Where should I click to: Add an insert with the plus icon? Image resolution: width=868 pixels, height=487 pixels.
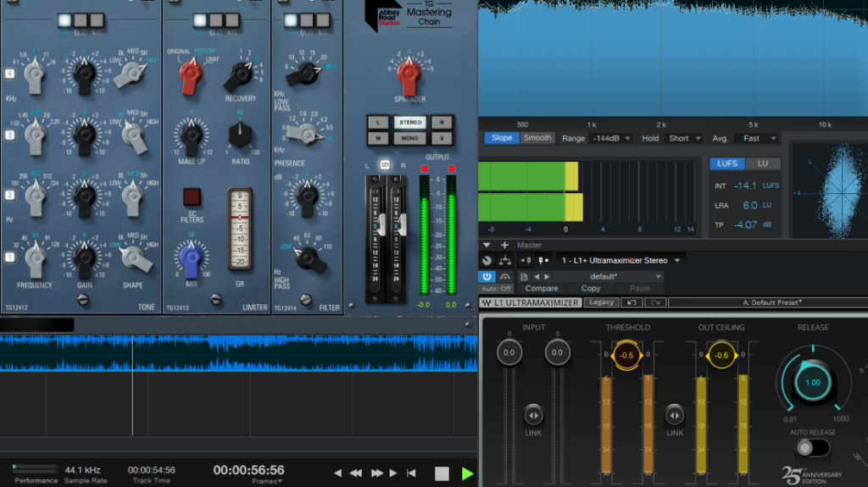[x=504, y=245]
